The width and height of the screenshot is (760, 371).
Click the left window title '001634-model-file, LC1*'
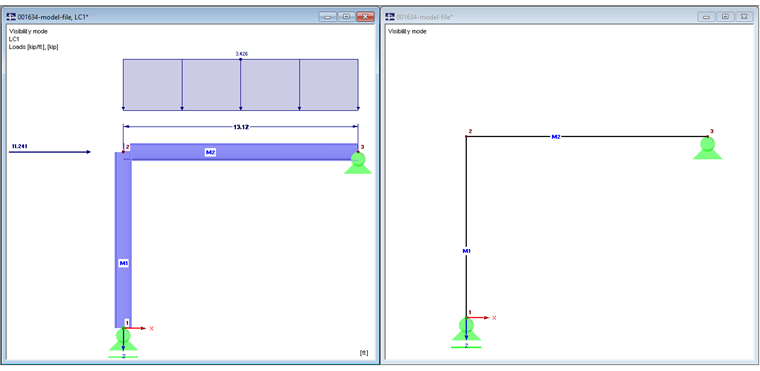(x=53, y=17)
